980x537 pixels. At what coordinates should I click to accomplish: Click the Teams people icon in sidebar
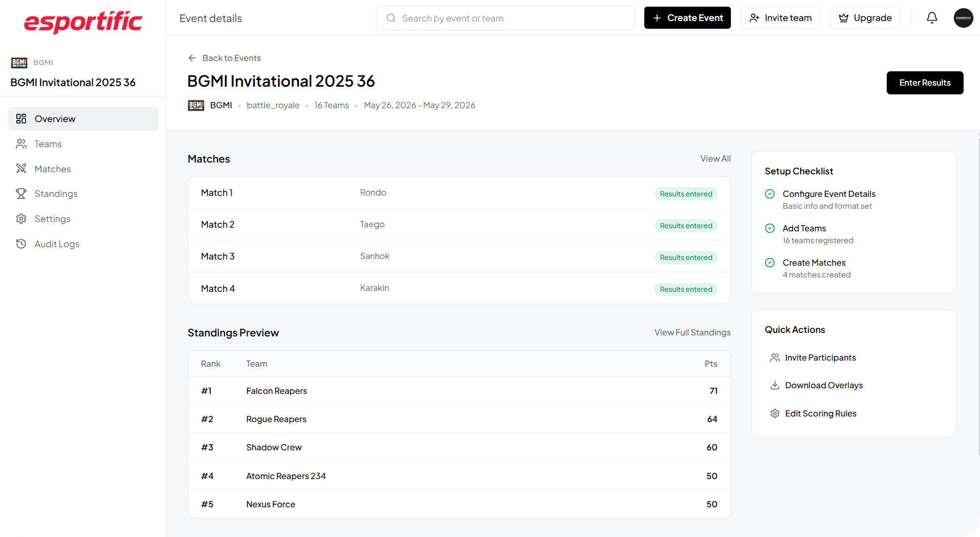point(21,144)
